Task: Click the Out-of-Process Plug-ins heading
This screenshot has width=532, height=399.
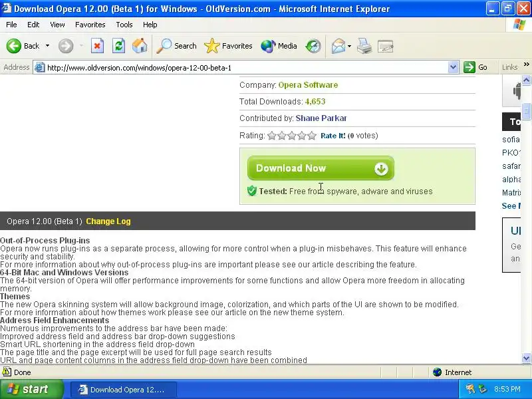Action: [x=45, y=240]
